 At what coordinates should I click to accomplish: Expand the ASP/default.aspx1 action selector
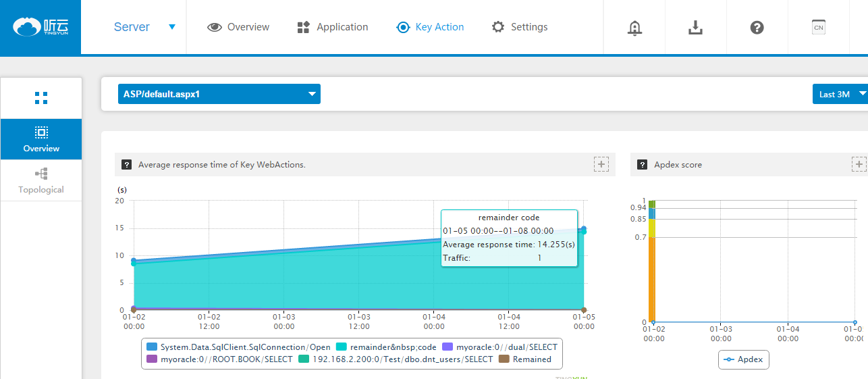pos(219,94)
